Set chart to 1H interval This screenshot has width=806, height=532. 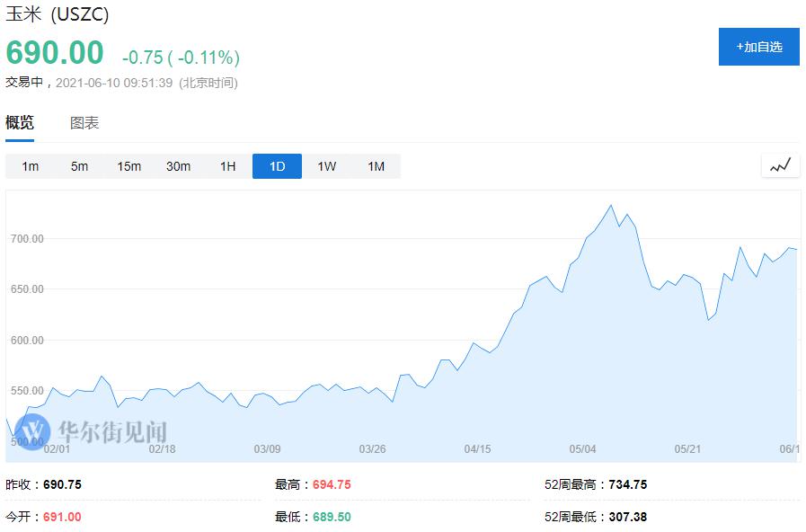pos(227,166)
